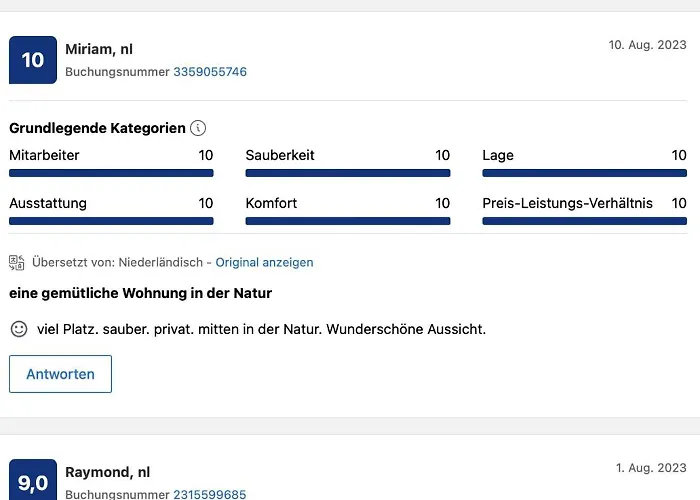Image resolution: width=700 pixels, height=500 pixels.
Task: Click reviewer name Miriam, nl
Action: tap(99, 49)
